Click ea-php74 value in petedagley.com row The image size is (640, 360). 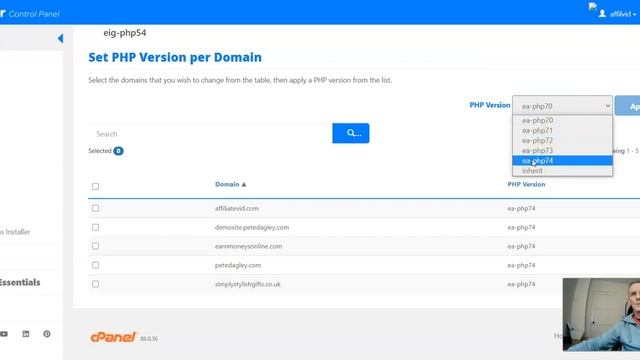point(521,265)
